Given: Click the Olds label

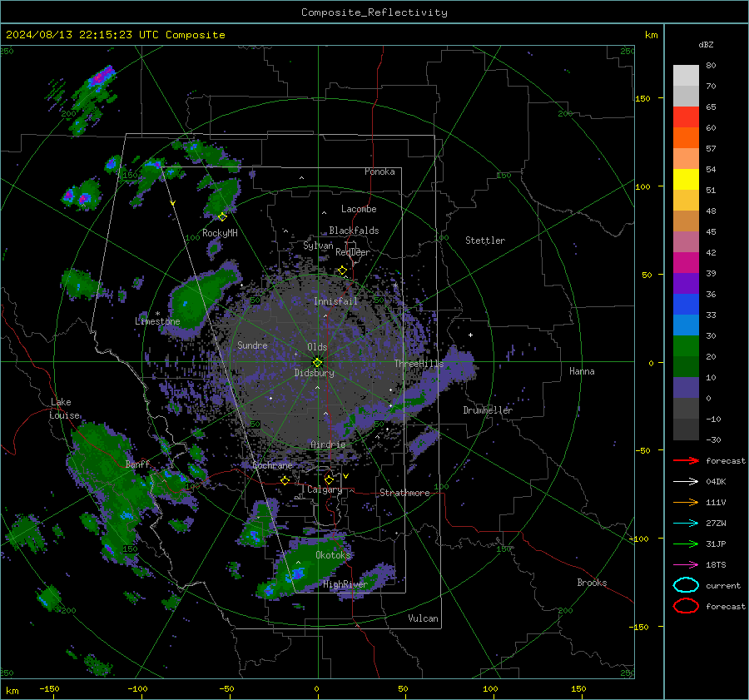Looking at the screenshot, I should [317, 347].
